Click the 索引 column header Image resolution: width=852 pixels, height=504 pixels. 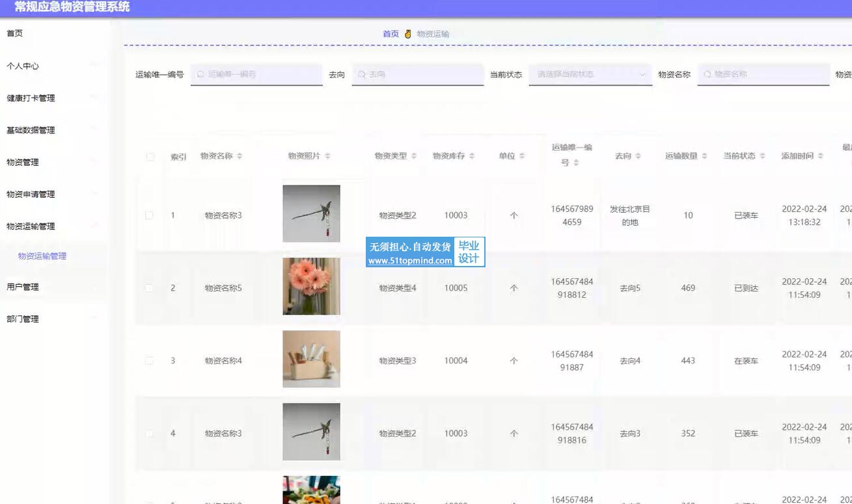(x=178, y=157)
